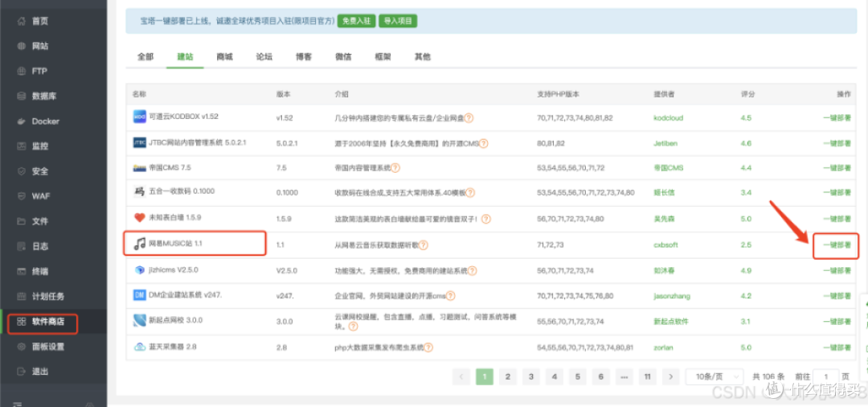Click provider link jasonzhang
Image resolution: width=868 pixels, height=407 pixels.
pos(672,296)
